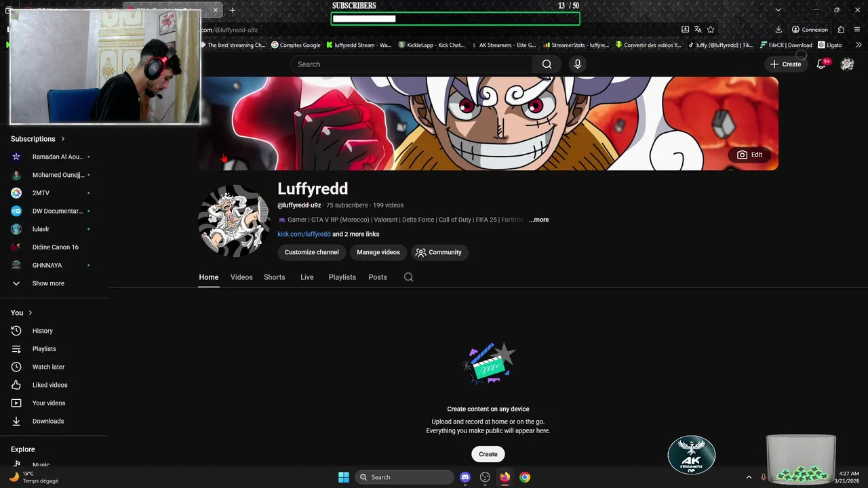Click the Connexion account button

tap(810, 30)
